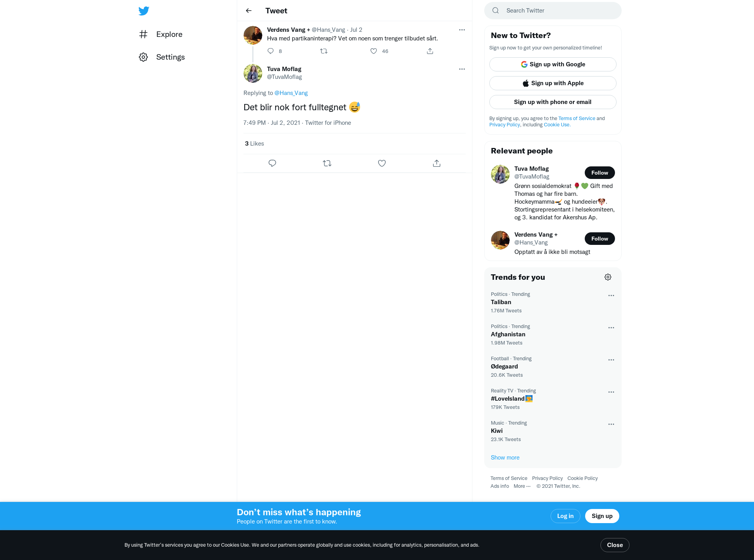The image size is (754, 560).
Task: Click the Search Twitter field
Action: [553, 11]
